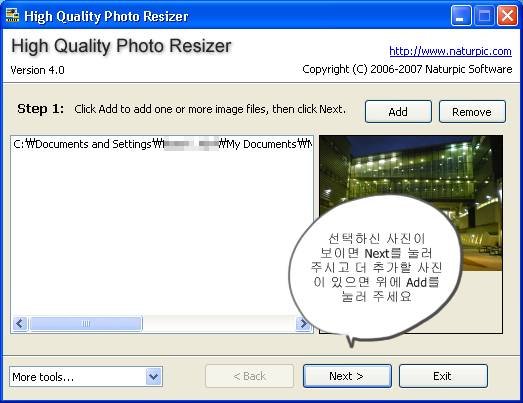Minimize the High Quality Photo Resizer window

(x=461, y=16)
